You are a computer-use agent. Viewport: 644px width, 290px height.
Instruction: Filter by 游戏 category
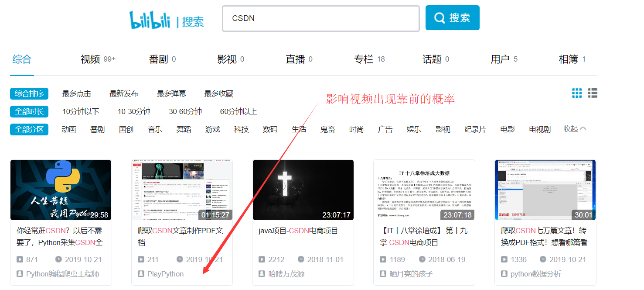click(213, 129)
